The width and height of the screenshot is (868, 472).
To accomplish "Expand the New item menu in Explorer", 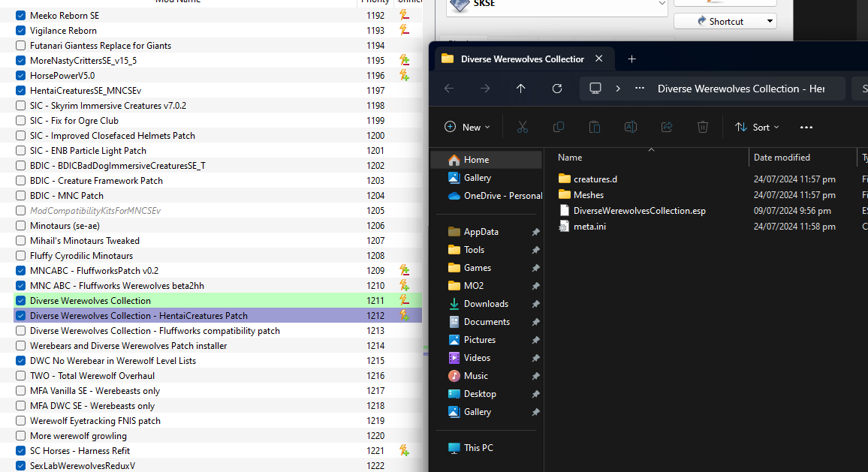I will (x=468, y=128).
